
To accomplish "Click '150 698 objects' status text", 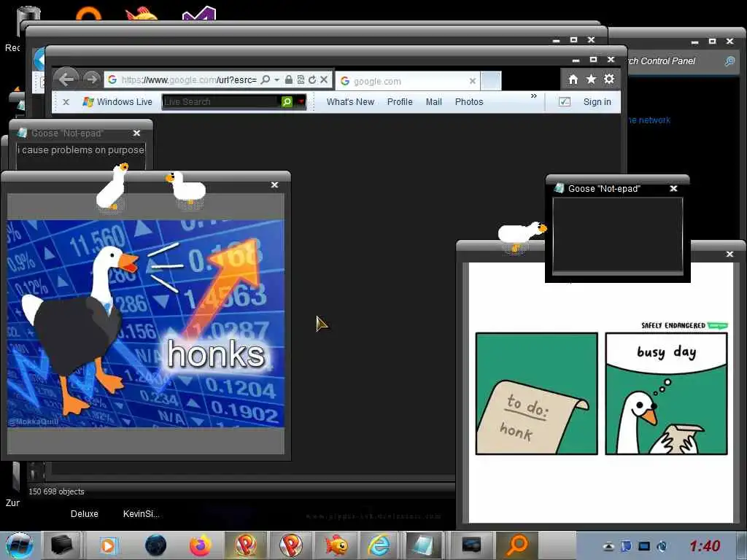I will coord(56,491).
